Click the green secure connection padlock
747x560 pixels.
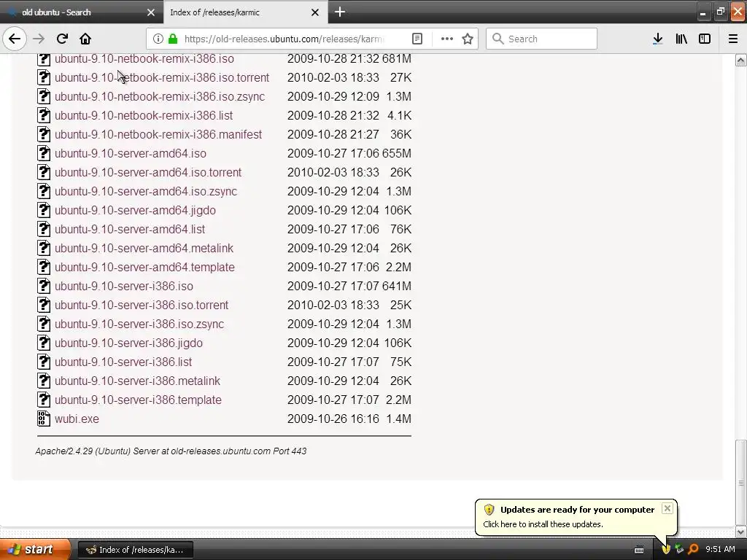point(173,39)
